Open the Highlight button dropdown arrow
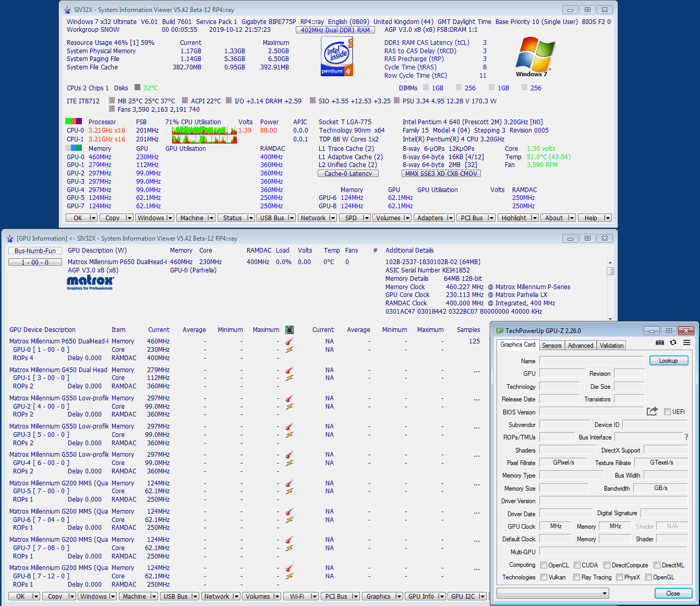 tap(534, 218)
